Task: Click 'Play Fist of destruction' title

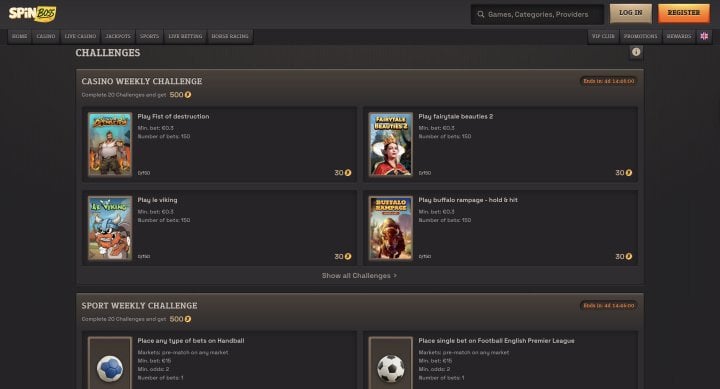Action: click(173, 117)
